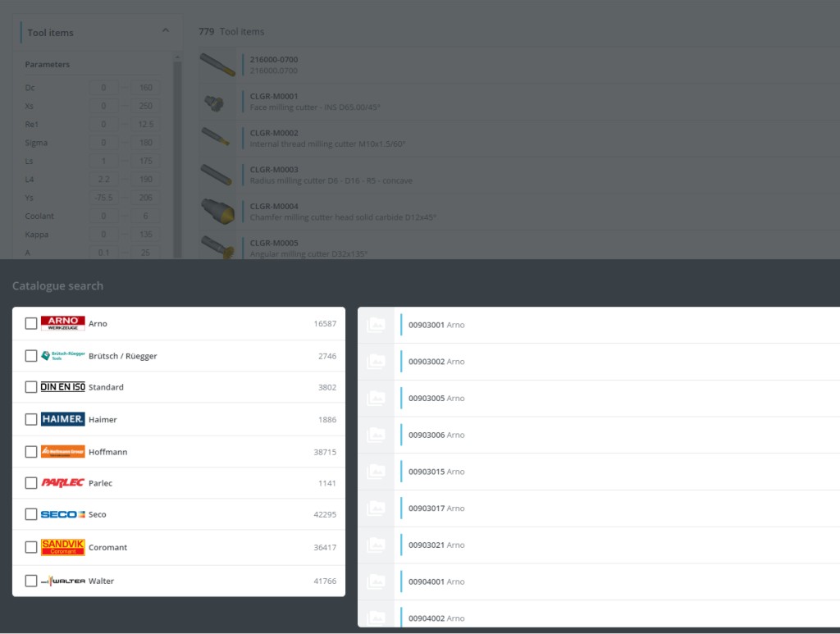Edit the Kappa maximum value 135
840x634 pixels.
145,234
